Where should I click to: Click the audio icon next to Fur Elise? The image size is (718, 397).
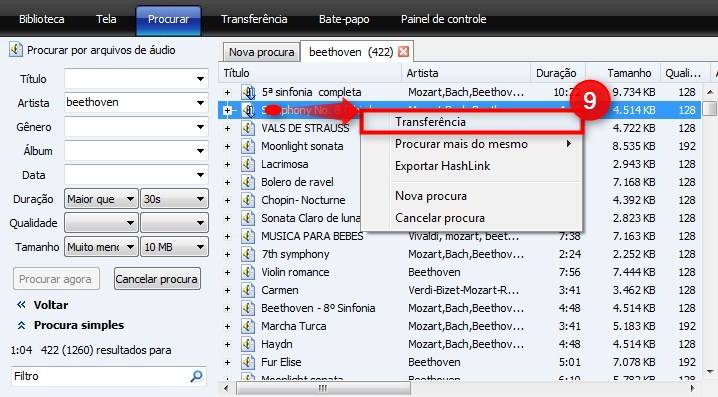(x=248, y=362)
